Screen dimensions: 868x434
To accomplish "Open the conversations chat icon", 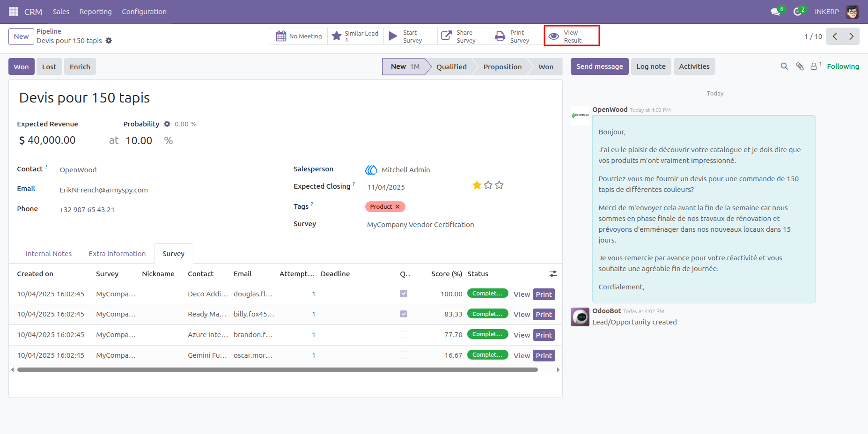I will (775, 12).
